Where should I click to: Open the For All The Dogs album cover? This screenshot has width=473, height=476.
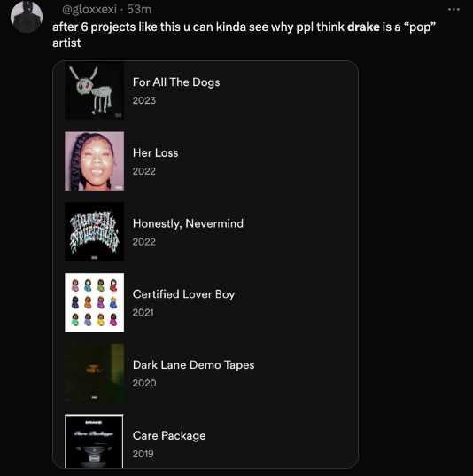tap(95, 90)
